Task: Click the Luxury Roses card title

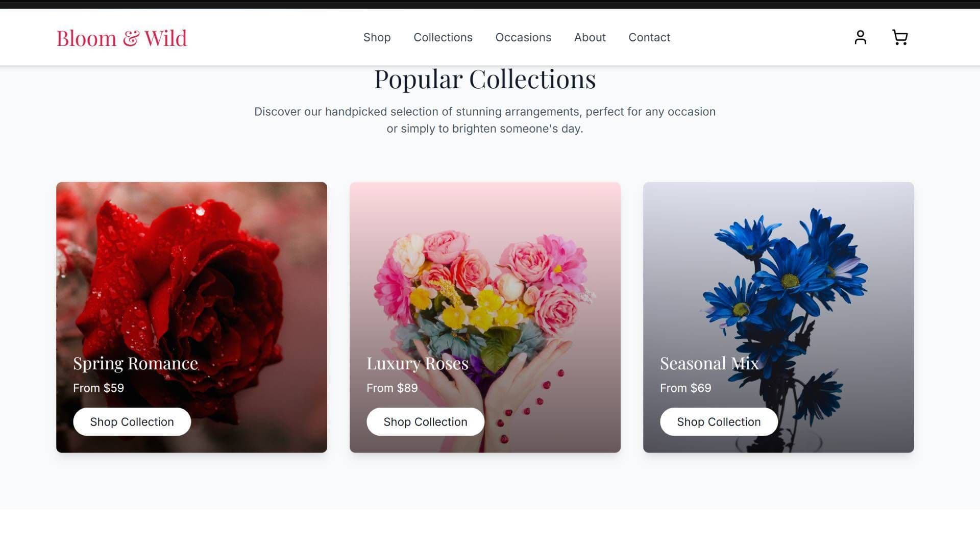Action: coord(417,363)
